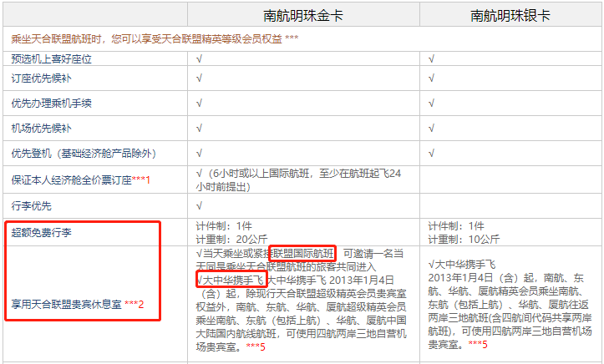Click the 南航明珠金卡 column header
The height and width of the screenshot is (364, 604).
[x=303, y=15]
